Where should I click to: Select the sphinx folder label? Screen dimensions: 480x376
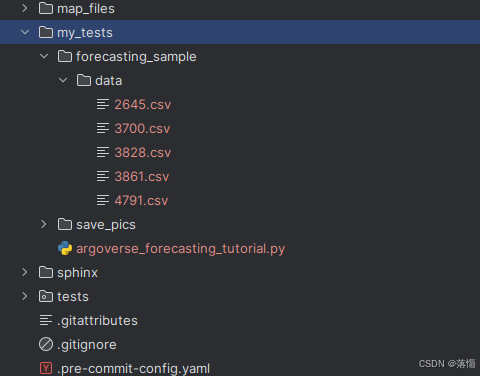pos(77,273)
